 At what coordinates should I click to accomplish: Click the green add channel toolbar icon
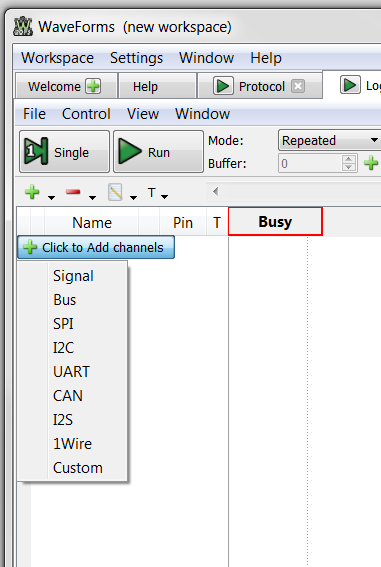32,192
